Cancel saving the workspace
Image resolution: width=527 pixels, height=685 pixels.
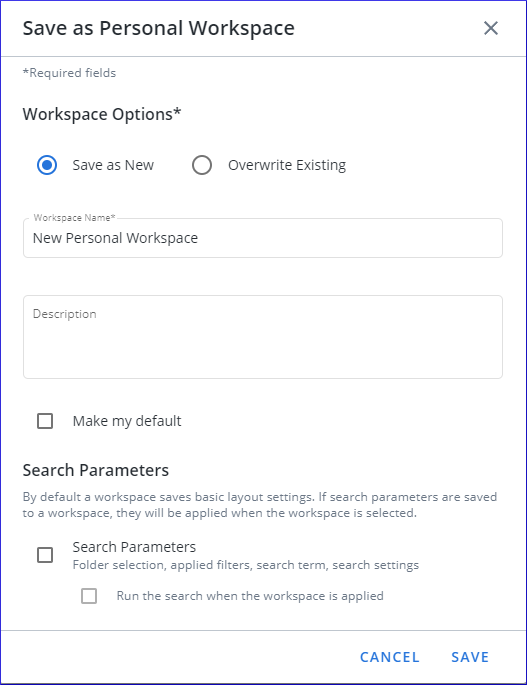(x=390, y=657)
